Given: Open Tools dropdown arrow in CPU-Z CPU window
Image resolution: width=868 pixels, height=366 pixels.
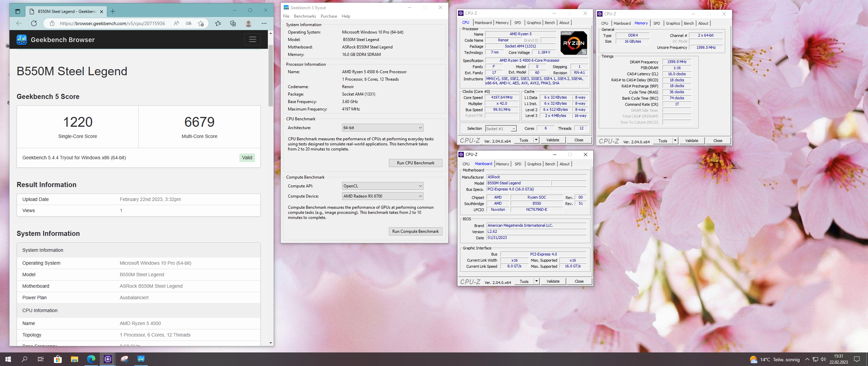Looking at the screenshot, I should (536, 140).
